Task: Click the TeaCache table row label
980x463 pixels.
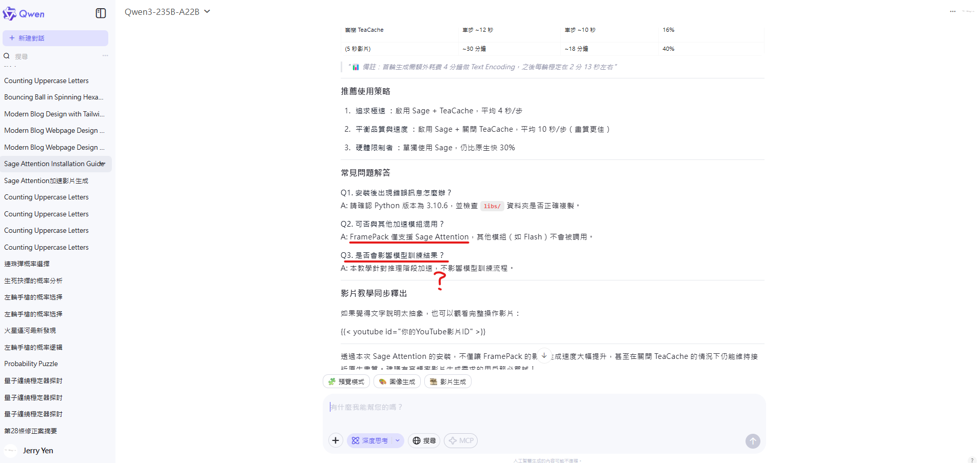Action: [364, 30]
